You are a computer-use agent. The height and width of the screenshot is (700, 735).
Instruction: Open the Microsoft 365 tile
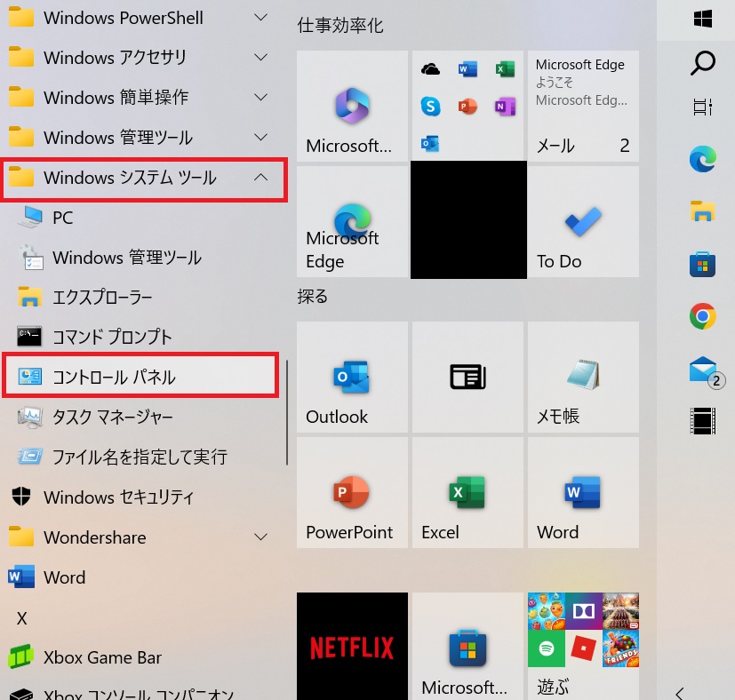click(x=352, y=106)
